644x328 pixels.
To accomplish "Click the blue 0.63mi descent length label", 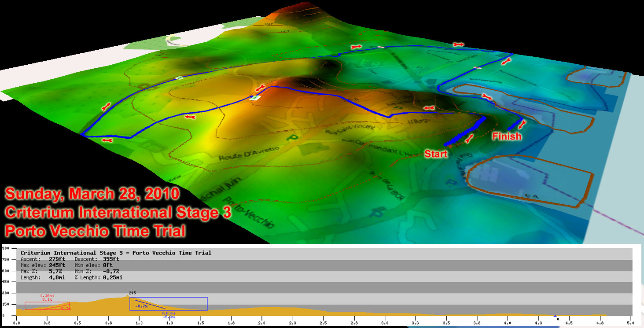I will click(x=169, y=313).
